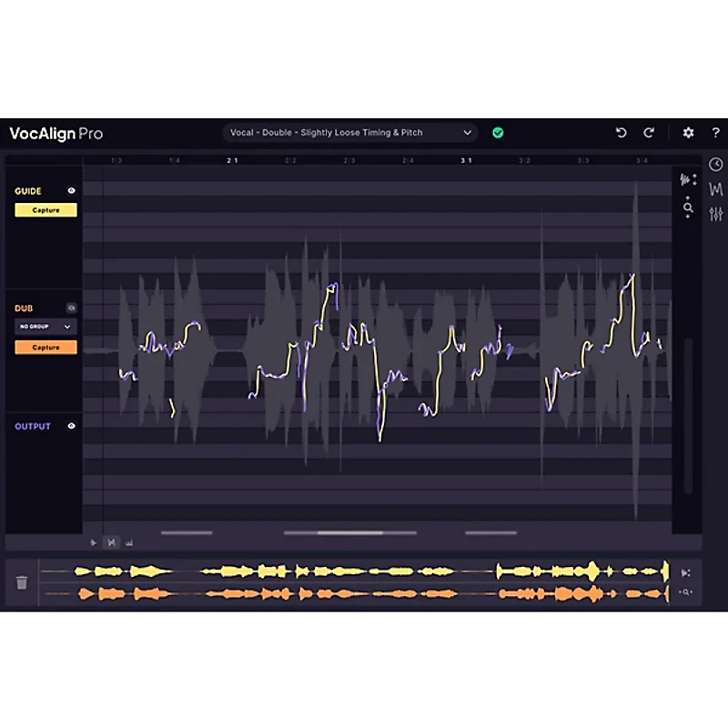Click the play transport icon

(94, 542)
